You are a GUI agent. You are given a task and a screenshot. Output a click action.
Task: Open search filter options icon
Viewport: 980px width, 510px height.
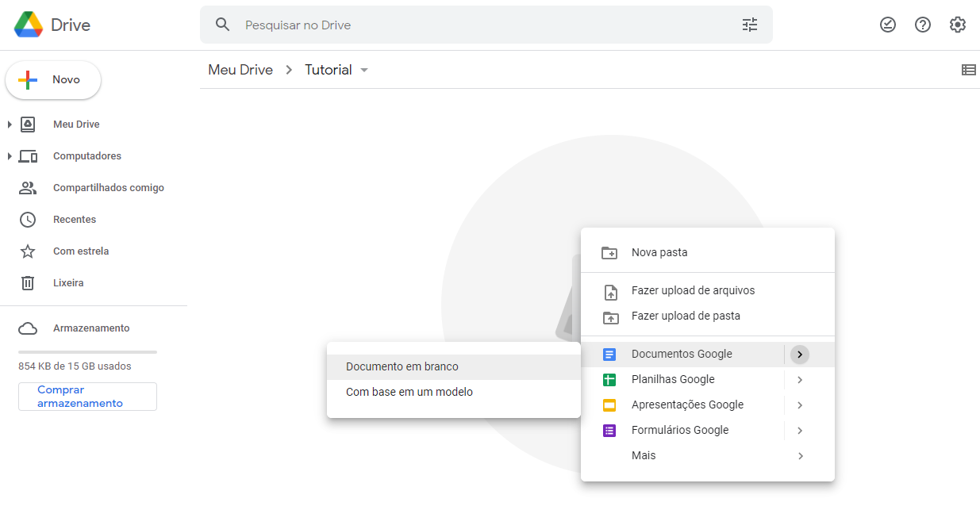[x=750, y=25]
